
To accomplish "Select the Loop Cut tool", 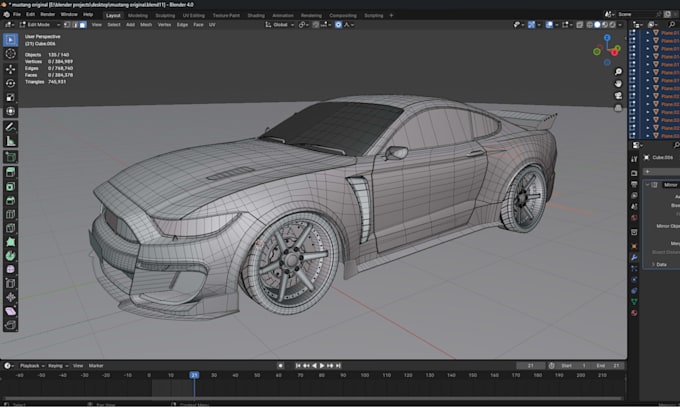I will coord(10,214).
